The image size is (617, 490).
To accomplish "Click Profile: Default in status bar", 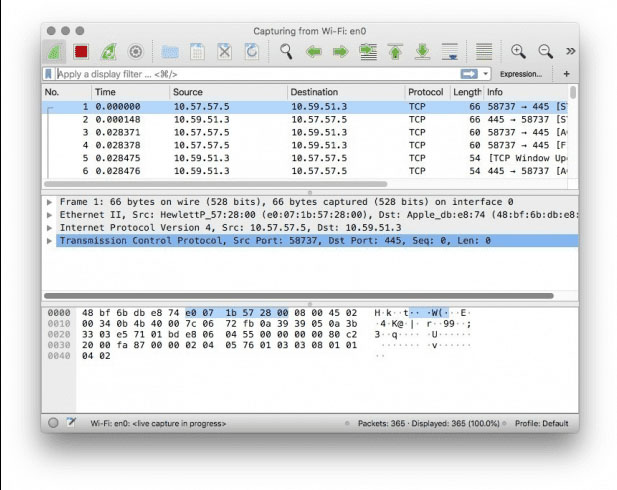I will [x=541, y=423].
